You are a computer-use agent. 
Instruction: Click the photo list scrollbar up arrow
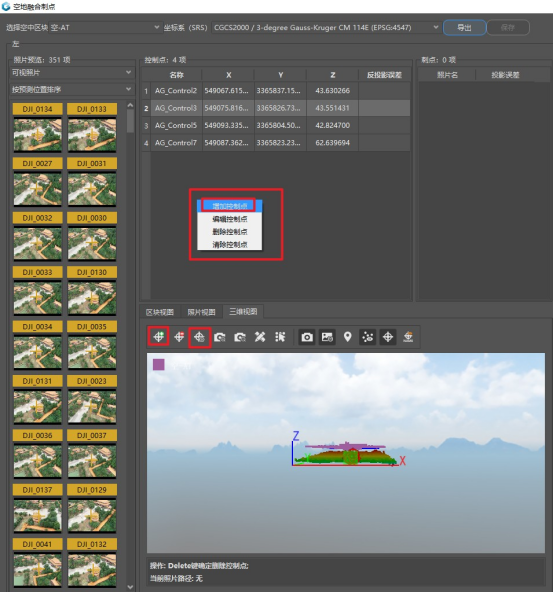130,105
